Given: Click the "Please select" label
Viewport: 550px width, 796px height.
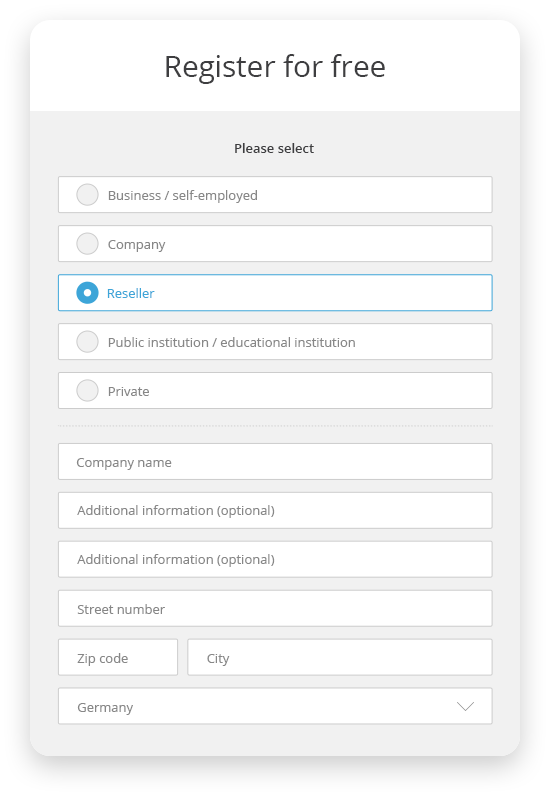Looking at the screenshot, I should [274, 148].
